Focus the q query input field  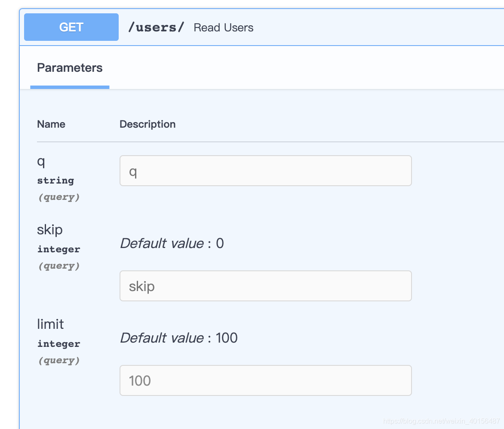[x=265, y=171]
